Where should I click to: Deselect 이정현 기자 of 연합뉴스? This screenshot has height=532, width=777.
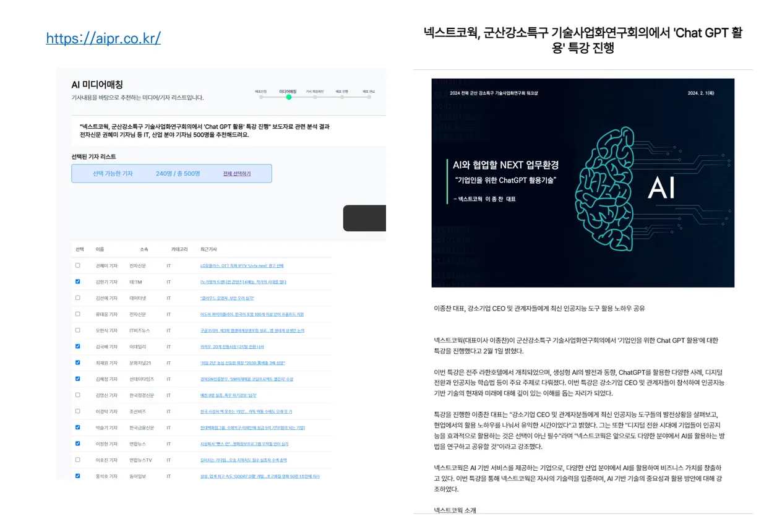click(78, 444)
